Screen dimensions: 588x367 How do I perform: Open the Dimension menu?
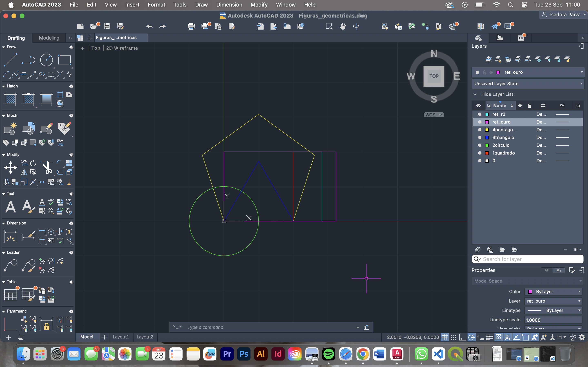pyautogui.click(x=229, y=5)
